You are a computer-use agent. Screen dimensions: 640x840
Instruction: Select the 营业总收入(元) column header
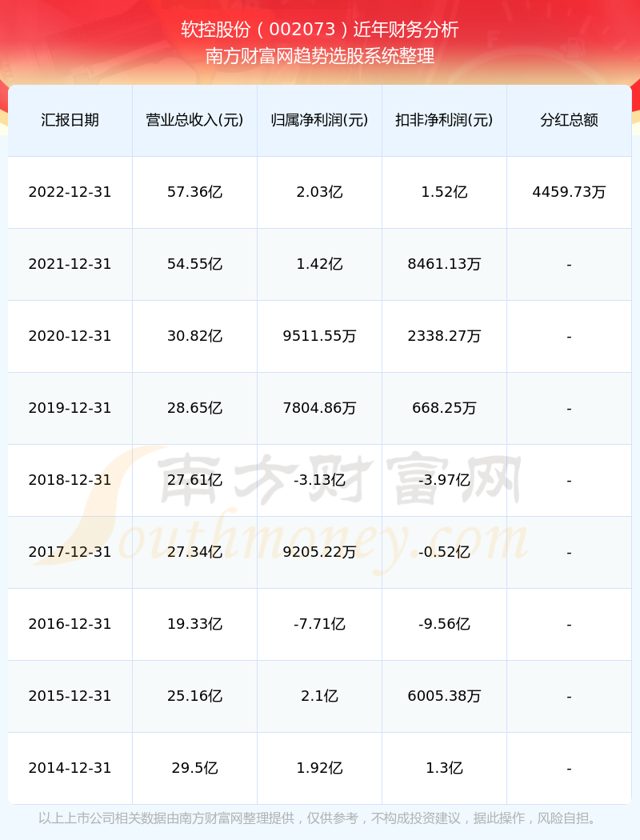(x=195, y=120)
